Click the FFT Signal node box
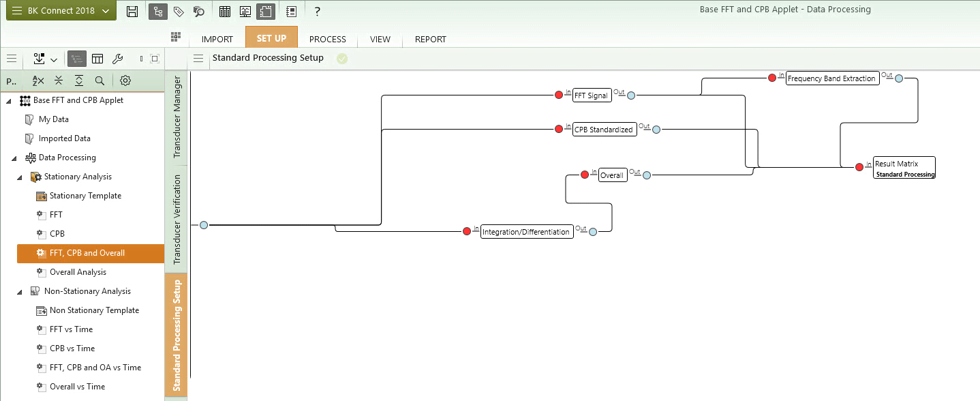 click(591, 95)
